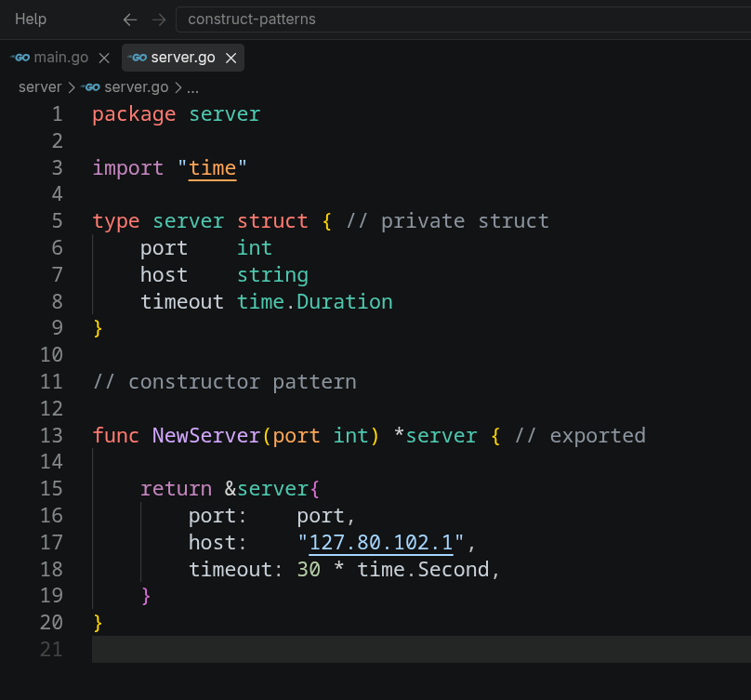
Task: Place cursor on empty line 21
Action: pyautogui.click(x=421, y=650)
